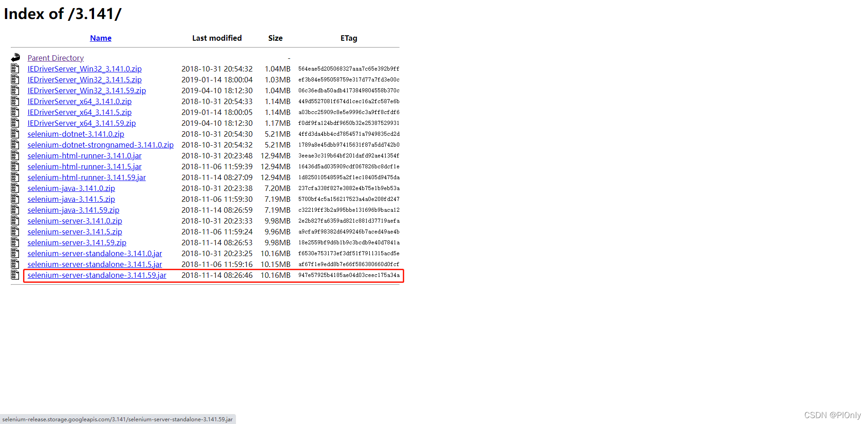The width and height of the screenshot is (868, 424).
Task: Click file icon beside IEDriverServer_x64_3.141.59.zip
Action: pos(15,123)
